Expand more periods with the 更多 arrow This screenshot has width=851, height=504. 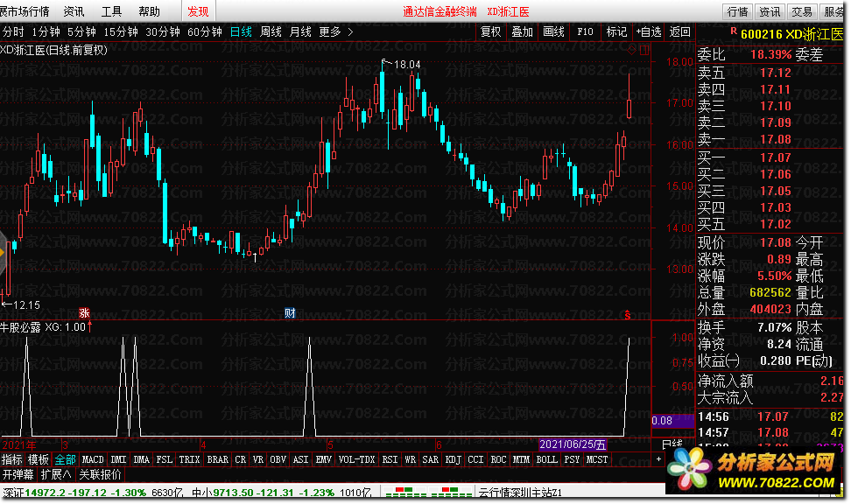click(x=350, y=32)
